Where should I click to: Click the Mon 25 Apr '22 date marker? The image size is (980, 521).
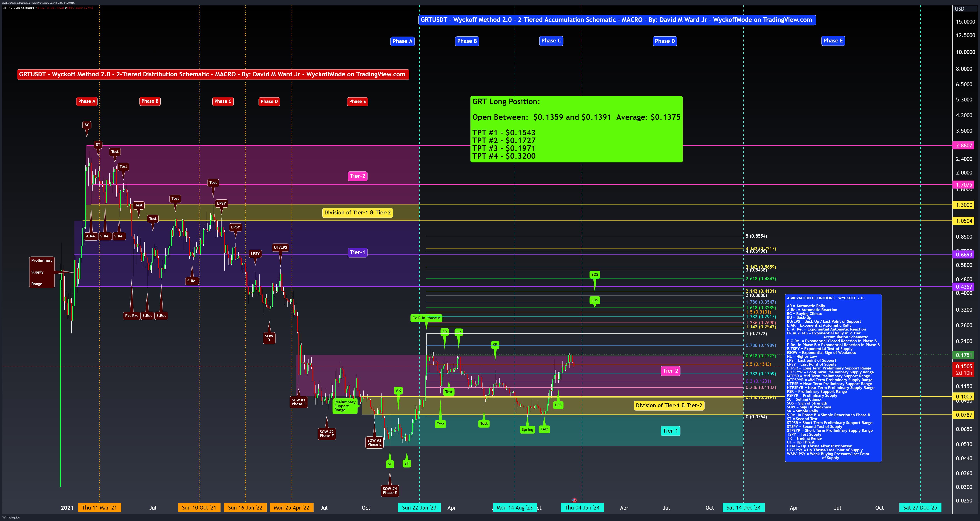292,508
